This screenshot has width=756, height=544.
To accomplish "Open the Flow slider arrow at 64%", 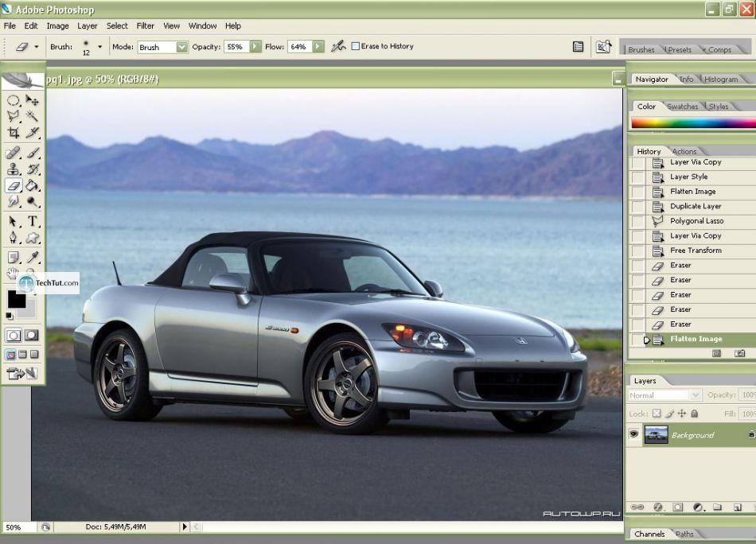I will click(x=318, y=47).
